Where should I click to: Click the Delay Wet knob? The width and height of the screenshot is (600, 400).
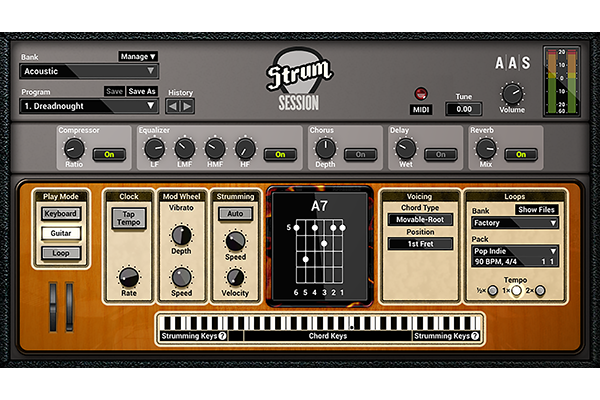(x=406, y=149)
